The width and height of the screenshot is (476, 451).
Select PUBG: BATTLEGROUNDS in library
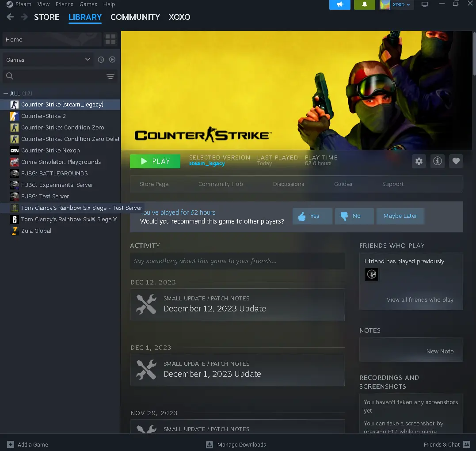click(x=60, y=173)
